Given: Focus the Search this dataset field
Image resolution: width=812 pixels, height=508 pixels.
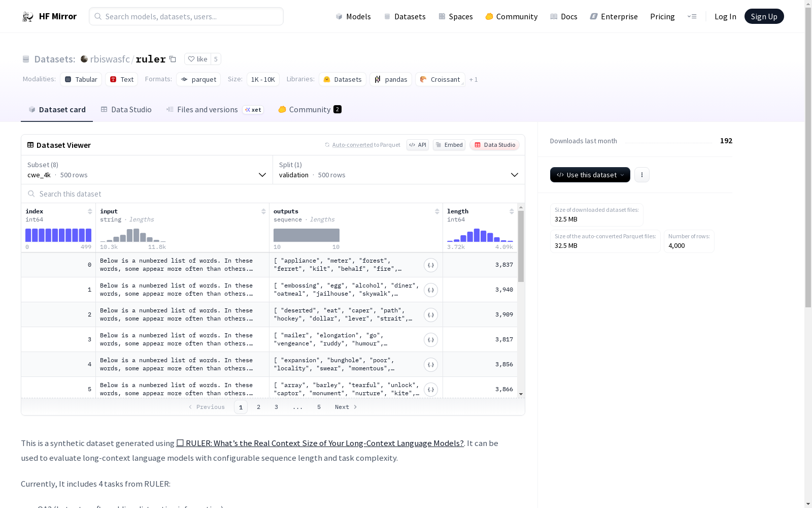Looking at the screenshot, I should click(273, 194).
